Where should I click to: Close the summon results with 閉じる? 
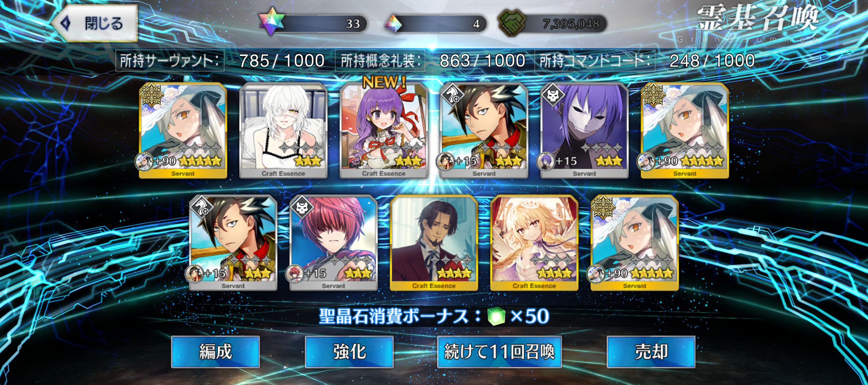click(x=95, y=24)
